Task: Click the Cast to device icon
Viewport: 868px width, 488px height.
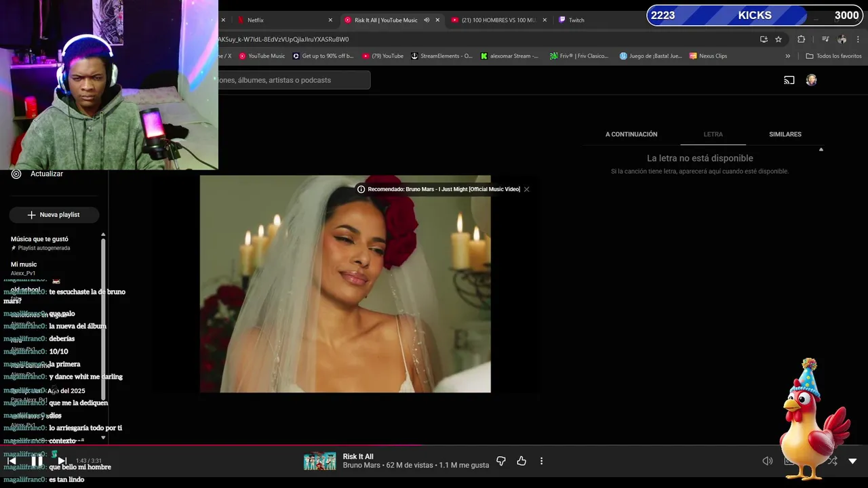Action: [789, 80]
